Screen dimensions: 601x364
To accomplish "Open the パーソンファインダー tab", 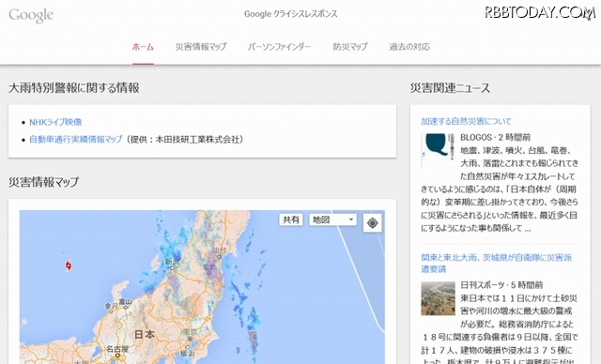I will tap(279, 47).
